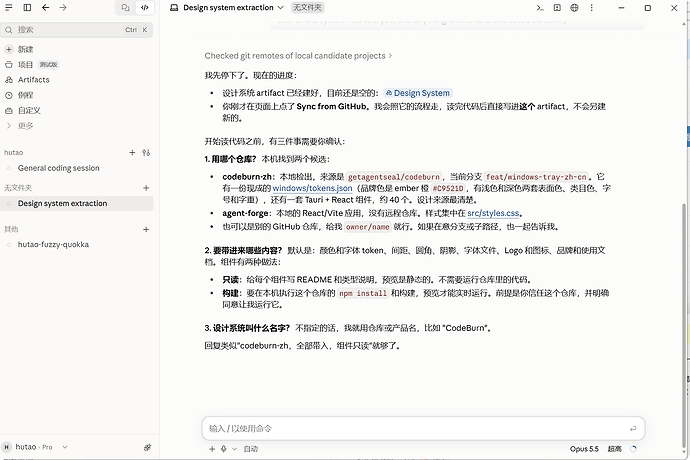The width and height of the screenshot is (690, 460).
Task: Select Design system extraction in sidebar
Action: tap(77, 203)
